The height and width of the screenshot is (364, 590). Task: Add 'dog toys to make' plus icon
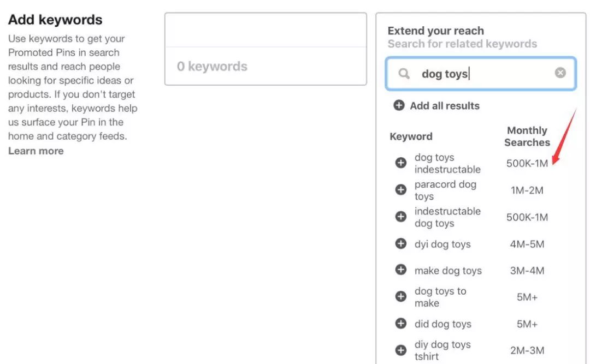401,296
